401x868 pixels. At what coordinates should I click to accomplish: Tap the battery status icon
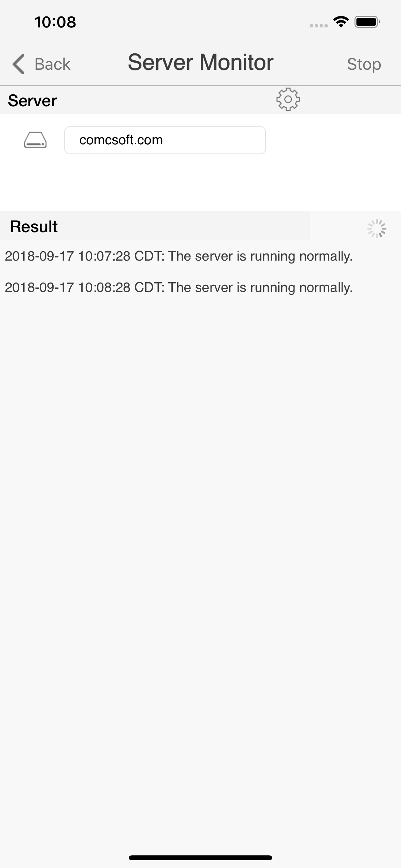[x=367, y=22]
